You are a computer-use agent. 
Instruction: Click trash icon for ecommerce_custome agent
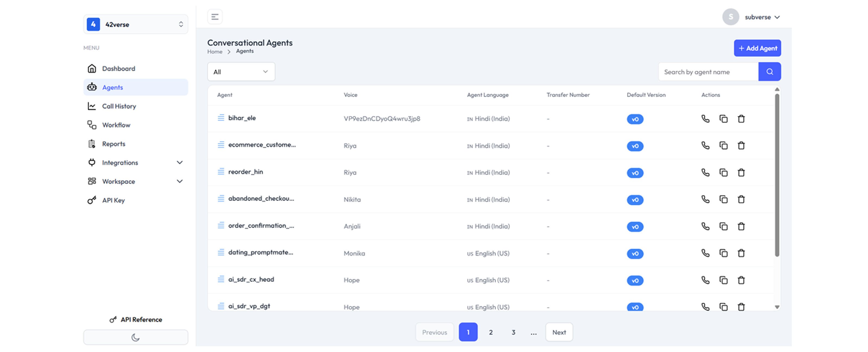[x=741, y=146]
